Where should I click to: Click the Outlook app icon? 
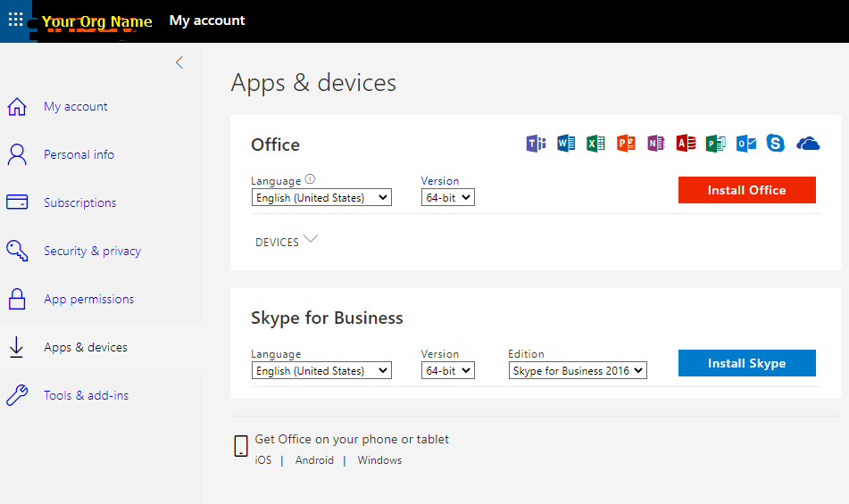[746, 144]
